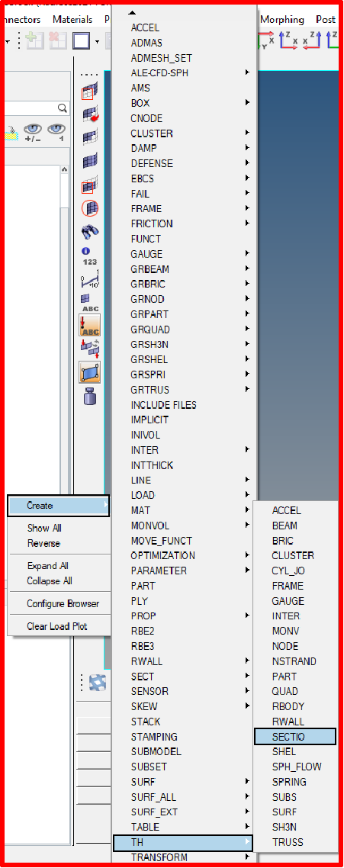Screen dimensions: 344x868
Task: Toggle the eye icon with plus/minus
Action: [x=32, y=132]
